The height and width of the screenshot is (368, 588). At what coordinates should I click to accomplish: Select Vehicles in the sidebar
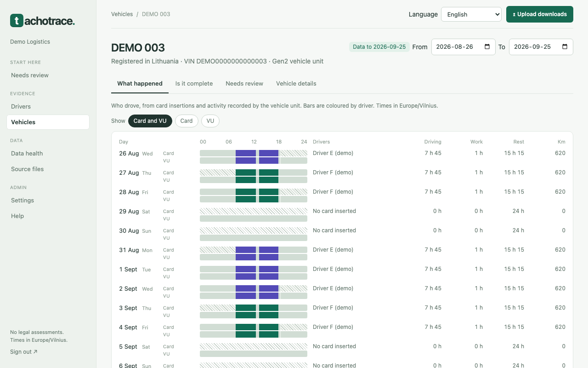48,122
